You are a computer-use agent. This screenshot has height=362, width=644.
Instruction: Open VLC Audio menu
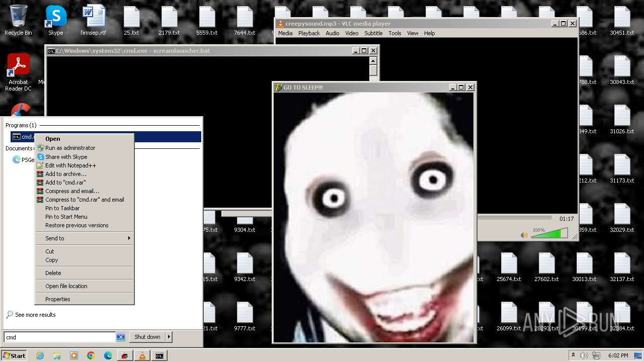[332, 33]
